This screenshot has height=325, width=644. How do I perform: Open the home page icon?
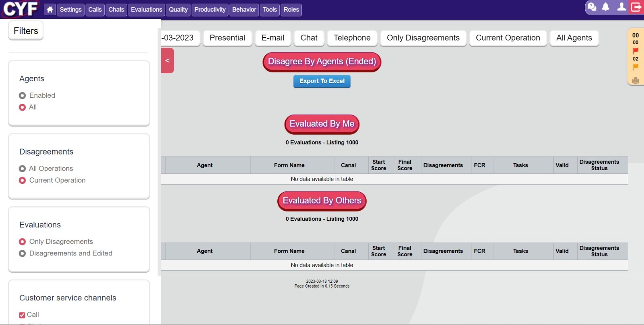pos(50,10)
